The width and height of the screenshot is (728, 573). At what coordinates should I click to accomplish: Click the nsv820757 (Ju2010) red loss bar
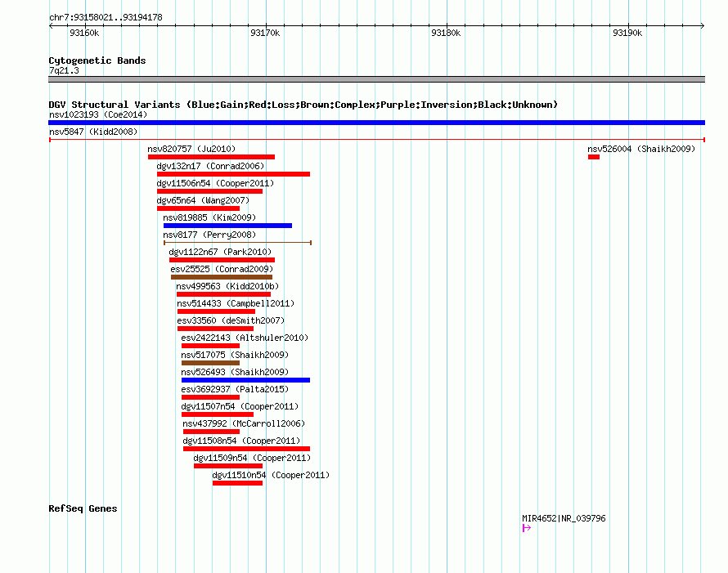coord(211,157)
